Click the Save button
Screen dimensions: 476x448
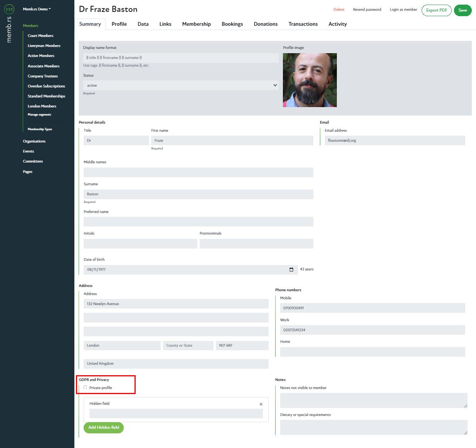[463, 10]
